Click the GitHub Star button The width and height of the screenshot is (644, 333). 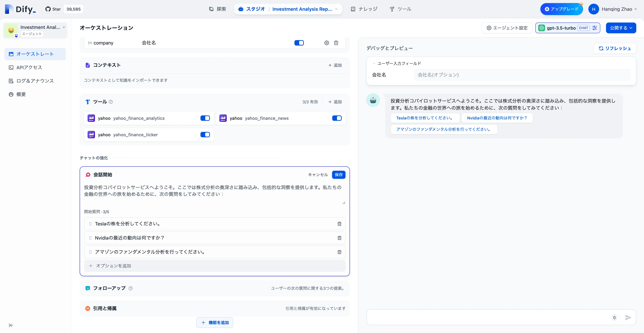pyautogui.click(x=53, y=9)
